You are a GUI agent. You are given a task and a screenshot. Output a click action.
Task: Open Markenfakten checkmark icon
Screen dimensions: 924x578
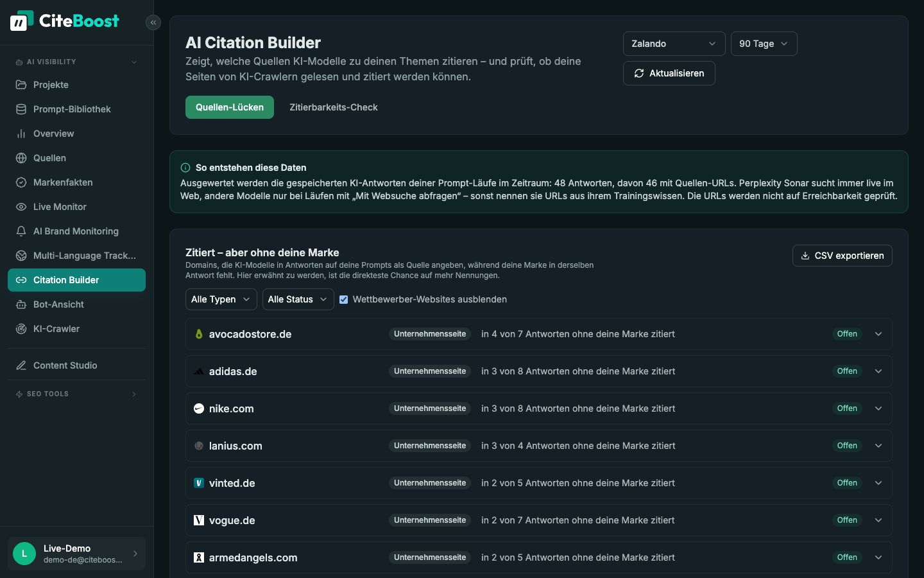[21, 182]
